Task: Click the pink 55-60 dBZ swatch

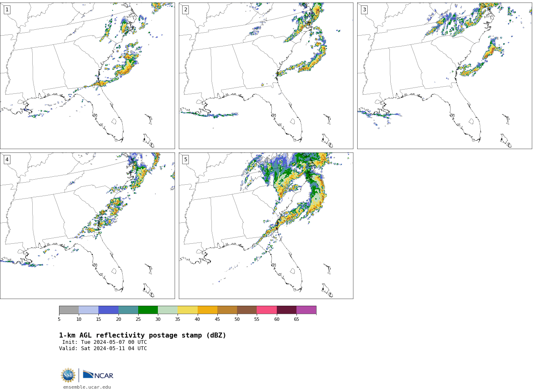Action: coord(267,310)
